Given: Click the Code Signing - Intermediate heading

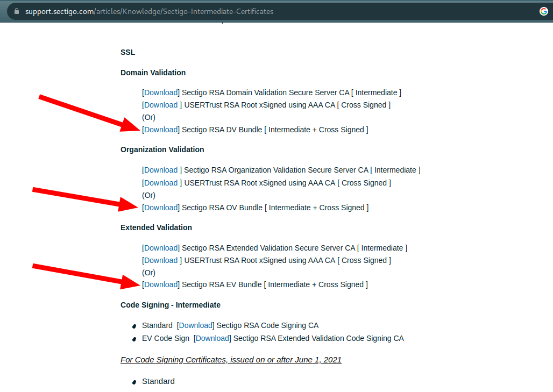Looking at the screenshot, I should click(170, 304).
